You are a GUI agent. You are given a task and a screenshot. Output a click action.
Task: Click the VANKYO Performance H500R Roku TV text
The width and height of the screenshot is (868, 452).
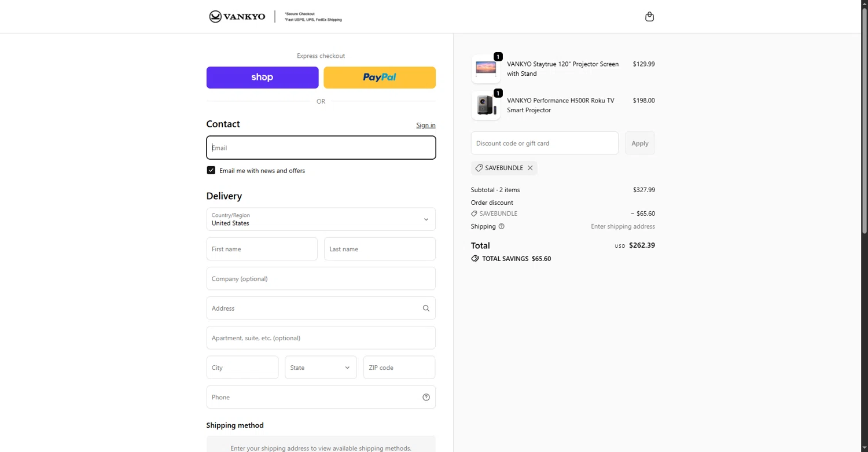click(x=561, y=105)
